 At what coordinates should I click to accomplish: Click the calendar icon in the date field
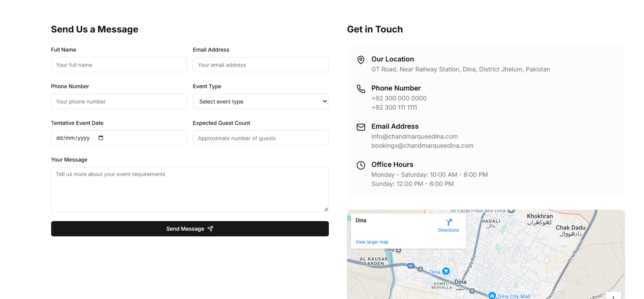[101, 138]
